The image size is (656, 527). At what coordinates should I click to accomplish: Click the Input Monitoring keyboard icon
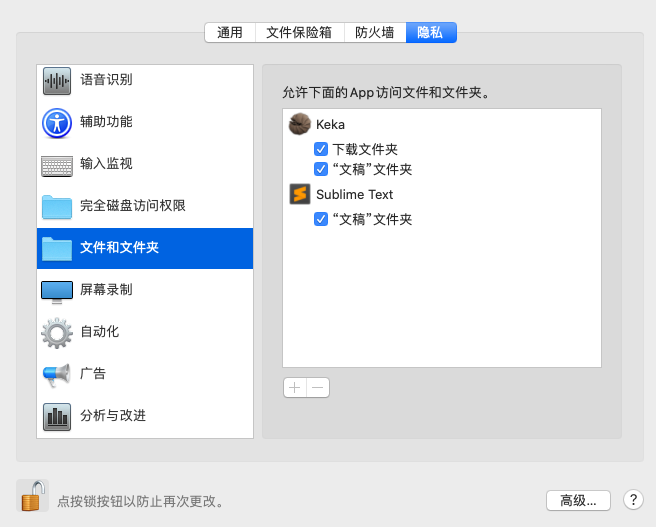[57, 166]
